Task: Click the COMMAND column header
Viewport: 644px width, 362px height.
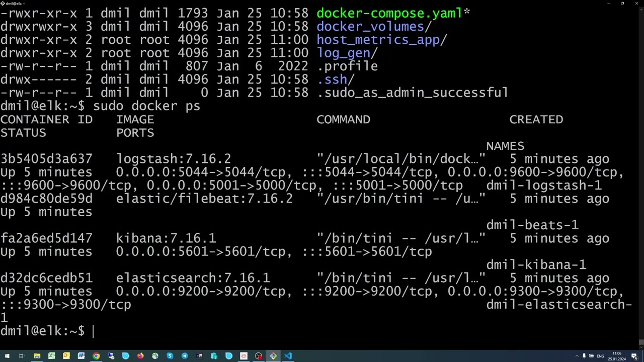Action: (x=343, y=119)
